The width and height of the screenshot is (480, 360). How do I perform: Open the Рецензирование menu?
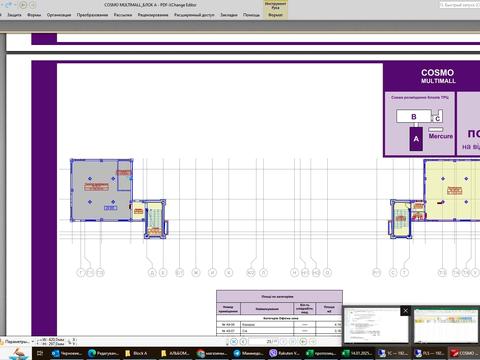153,15
